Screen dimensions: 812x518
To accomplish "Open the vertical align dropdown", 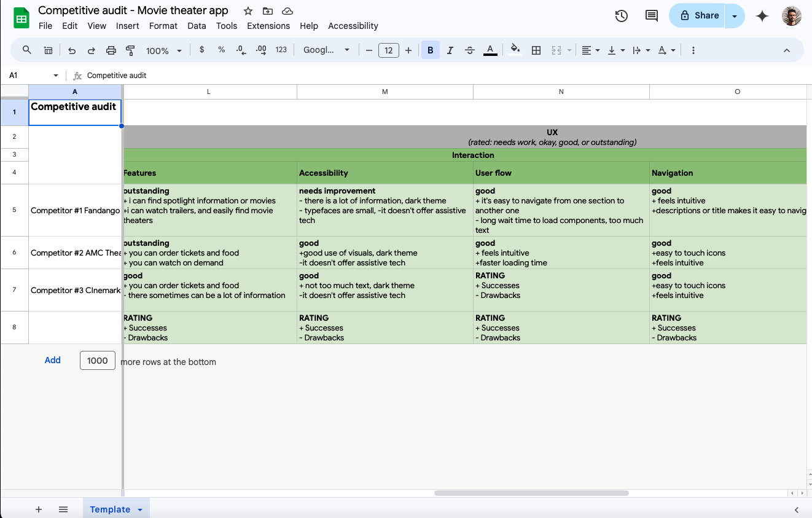I will click(616, 50).
